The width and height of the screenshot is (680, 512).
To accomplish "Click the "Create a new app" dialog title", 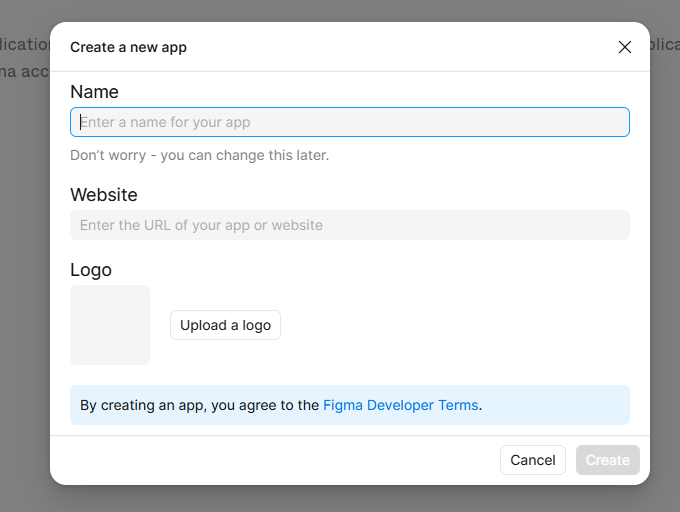I will coord(128,47).
